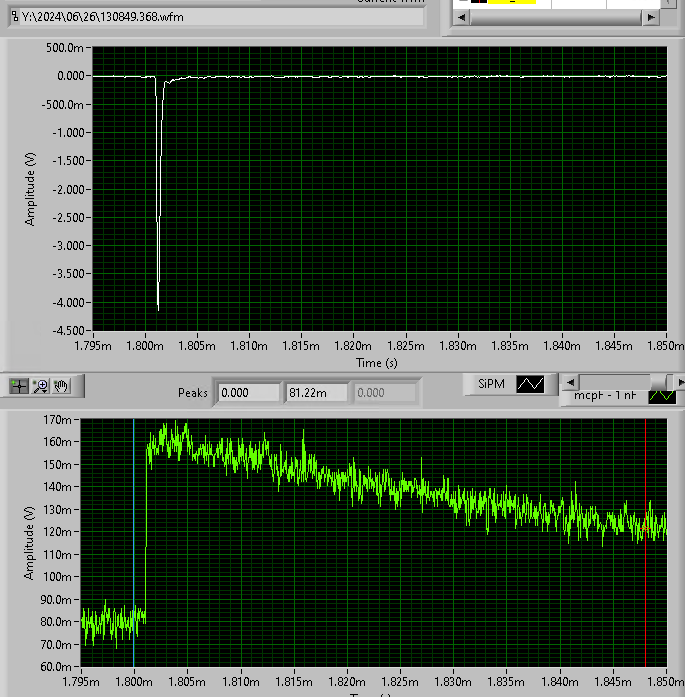Click the 1.795m X-axis start value on upper graph
The image size is (685, 697).
point(93,346)
